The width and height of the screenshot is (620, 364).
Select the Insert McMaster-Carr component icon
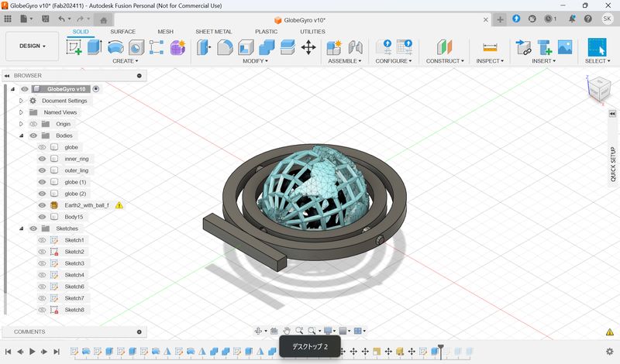coord(545,47)
